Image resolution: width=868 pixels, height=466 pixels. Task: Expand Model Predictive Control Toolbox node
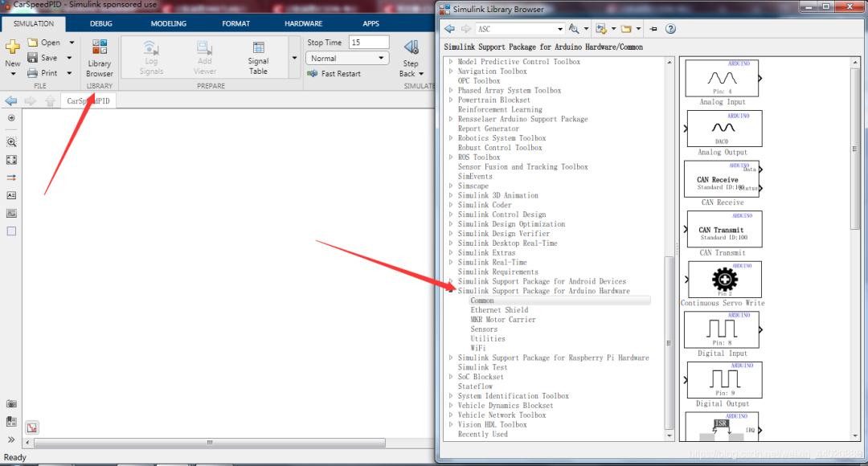click(451, 61)
